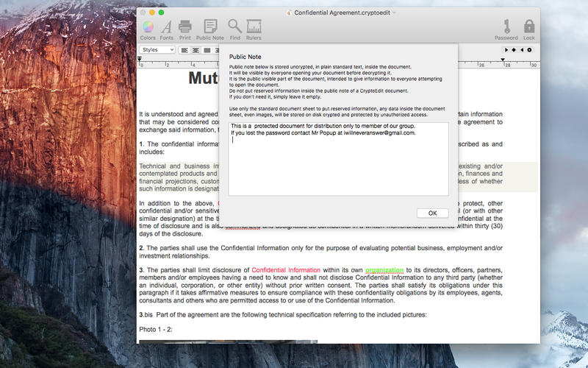
Task: Confirm the Public Note with OK
Action: pos(432,213)
